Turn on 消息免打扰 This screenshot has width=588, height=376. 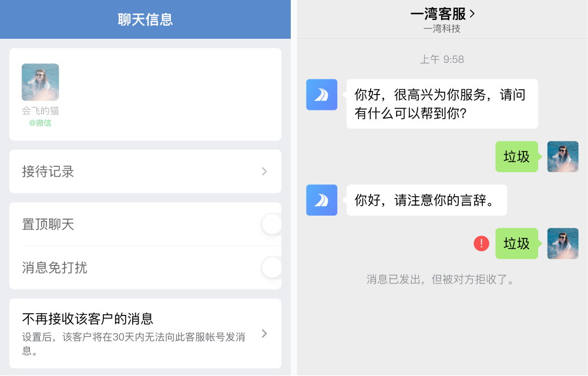click(x=271, y=267)
